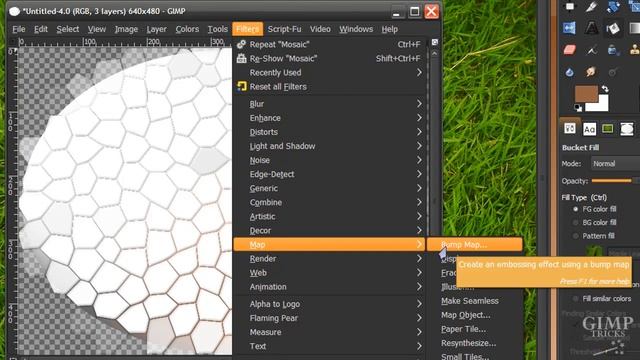Select the Crop knife tool

[591, 6]
